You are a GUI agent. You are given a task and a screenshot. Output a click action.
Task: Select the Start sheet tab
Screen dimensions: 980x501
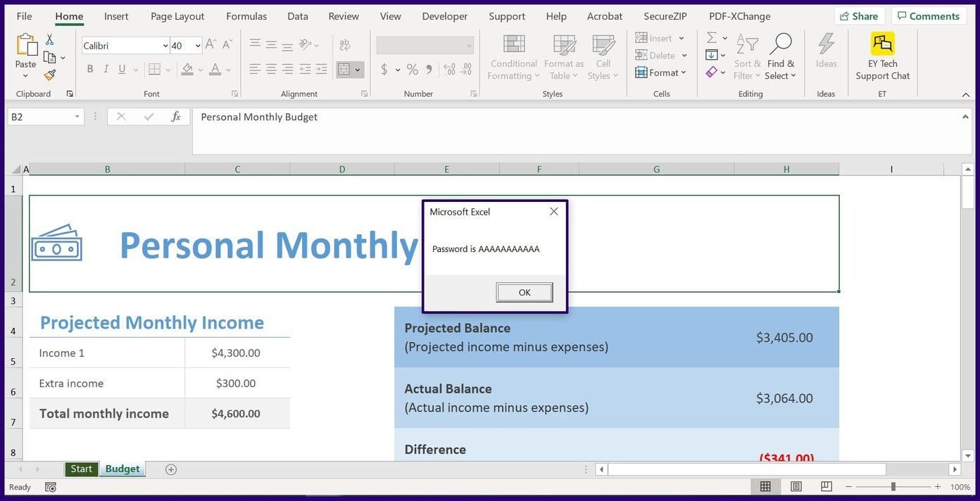click(81, 469)
